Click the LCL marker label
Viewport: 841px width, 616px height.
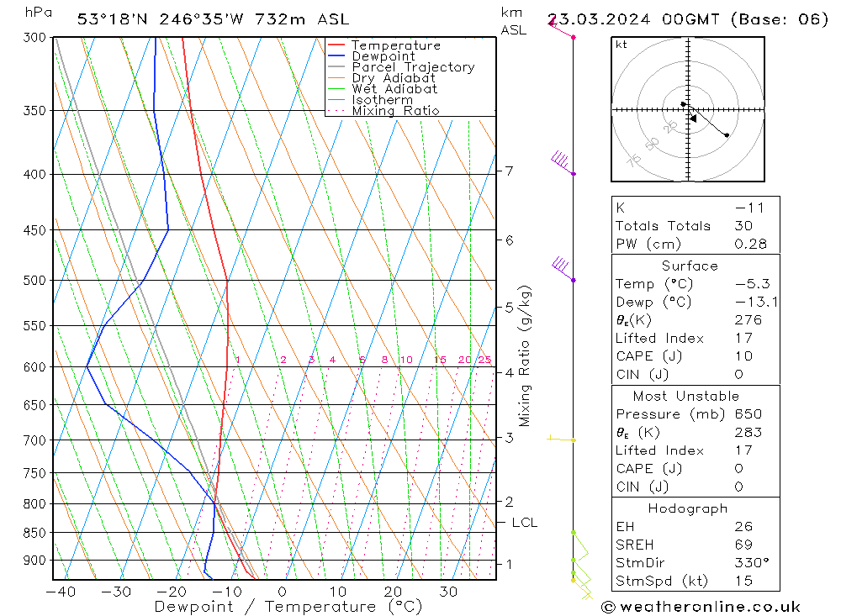coord(524,523)
